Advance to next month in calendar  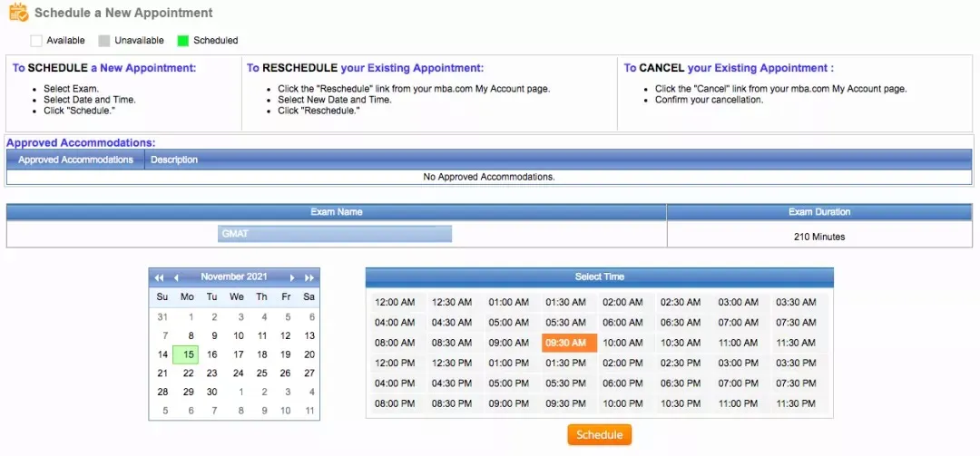pyautogui.click(x=292, y=277)
